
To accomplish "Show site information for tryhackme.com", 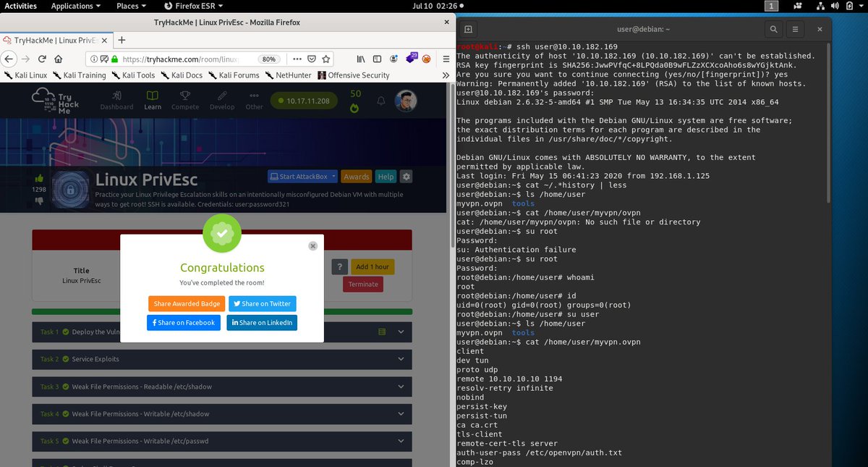I will coord(94,59).
